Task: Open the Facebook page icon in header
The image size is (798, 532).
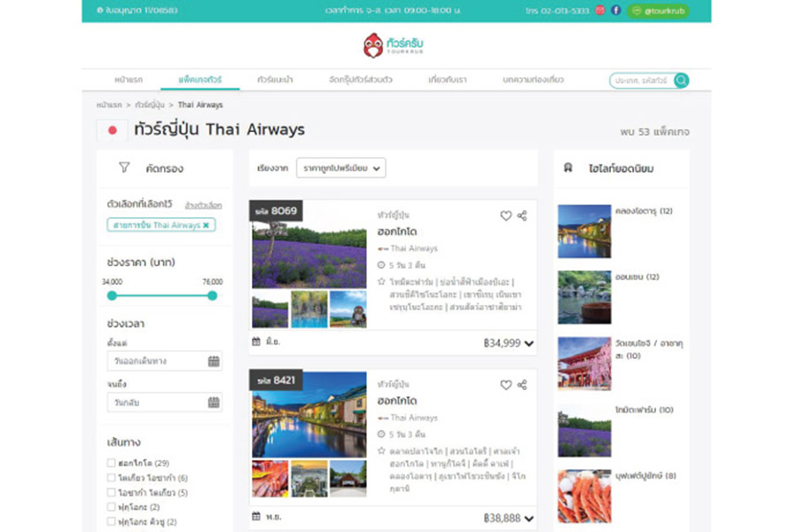Action: point(616,11)
